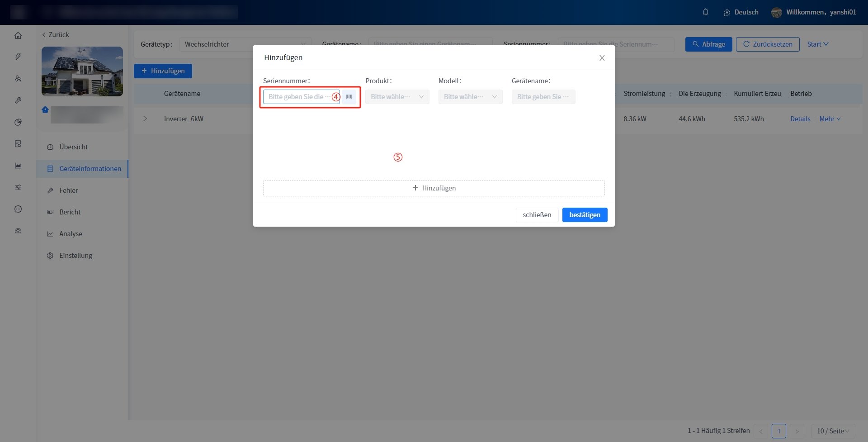Click dashed Hinzufügen row button in dialog
Screen dimensions: 868x442
[x=434, y=188]
